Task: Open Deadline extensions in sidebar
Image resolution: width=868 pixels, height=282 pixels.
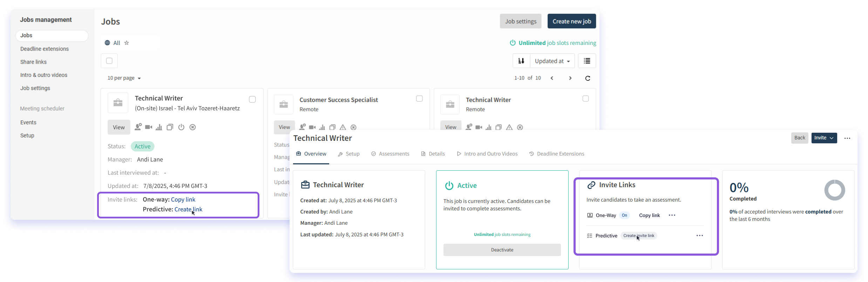Action: tap(45, 49)
